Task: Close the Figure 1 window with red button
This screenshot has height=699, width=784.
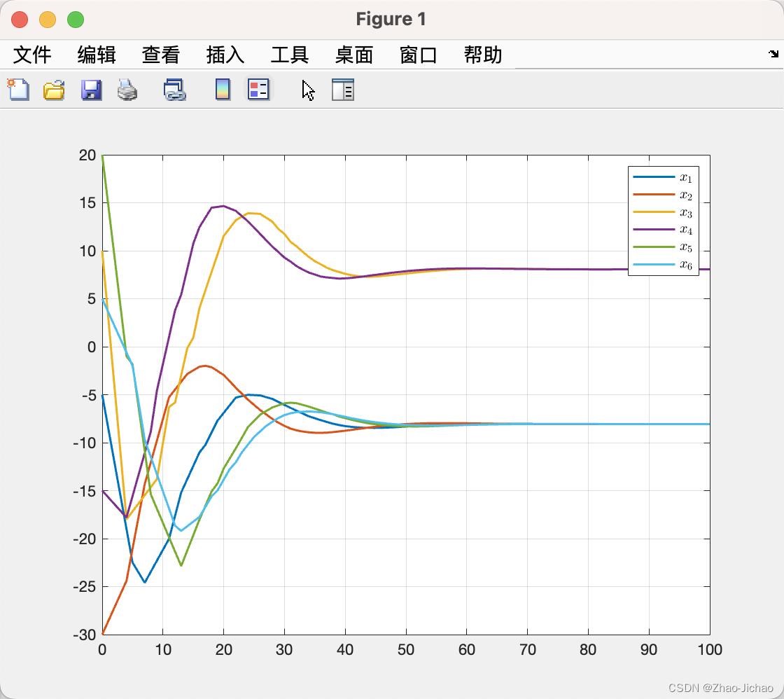Action: click(x=20, y=20)
